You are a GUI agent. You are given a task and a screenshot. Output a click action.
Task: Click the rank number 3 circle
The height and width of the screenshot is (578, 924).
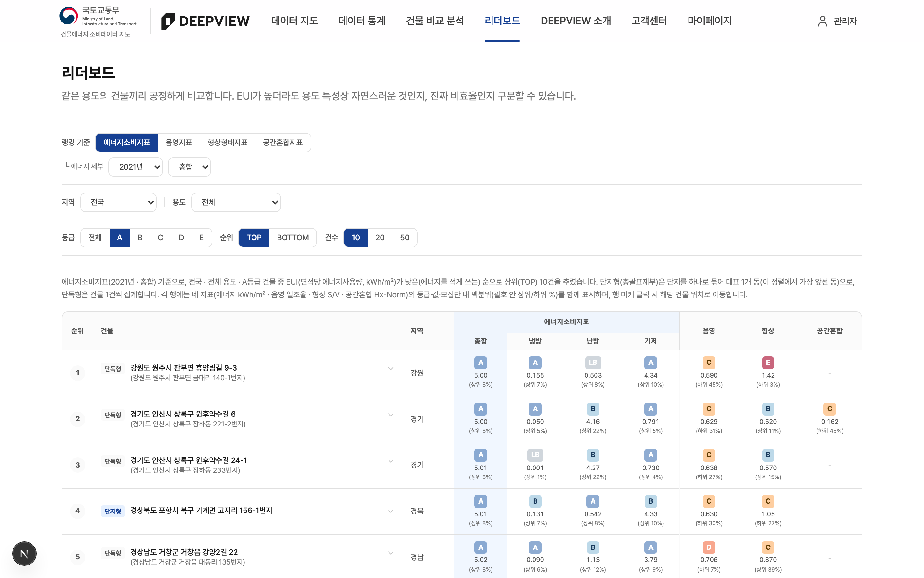pos(78,465)
